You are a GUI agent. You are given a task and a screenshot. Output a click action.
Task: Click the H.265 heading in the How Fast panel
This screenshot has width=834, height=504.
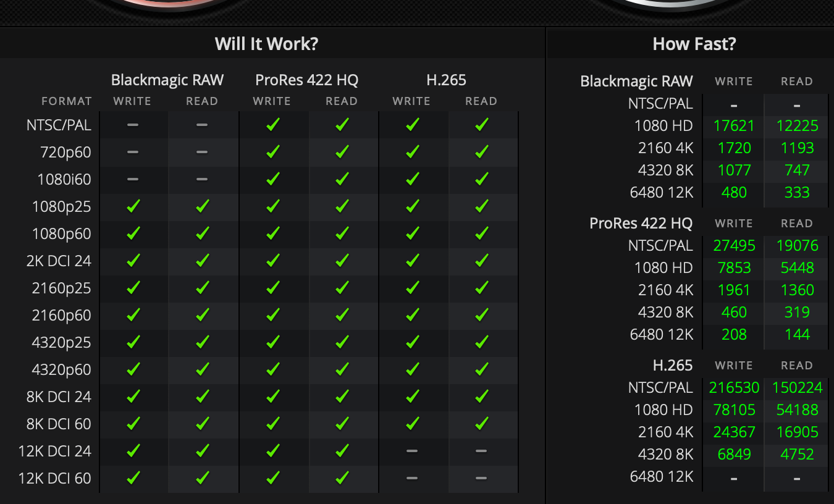(x=672, y=366)
